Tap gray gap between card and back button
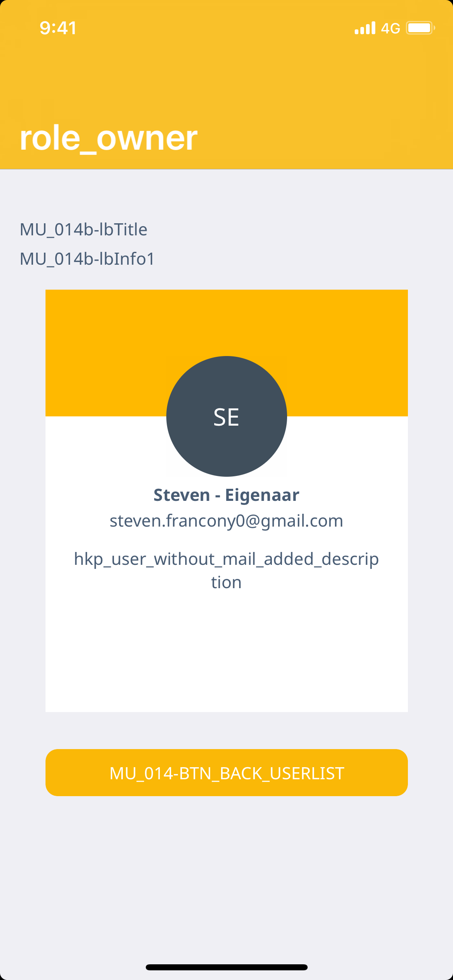Screen dimensions: 453x980 pyautogui.click(x=226, y=731)
